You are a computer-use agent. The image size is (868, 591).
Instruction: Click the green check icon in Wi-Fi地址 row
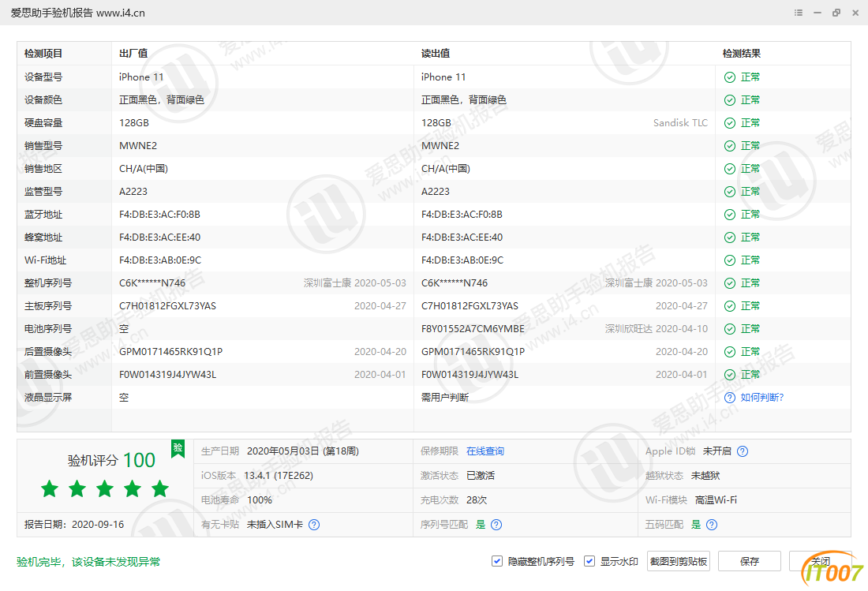[x=730, y=260]
